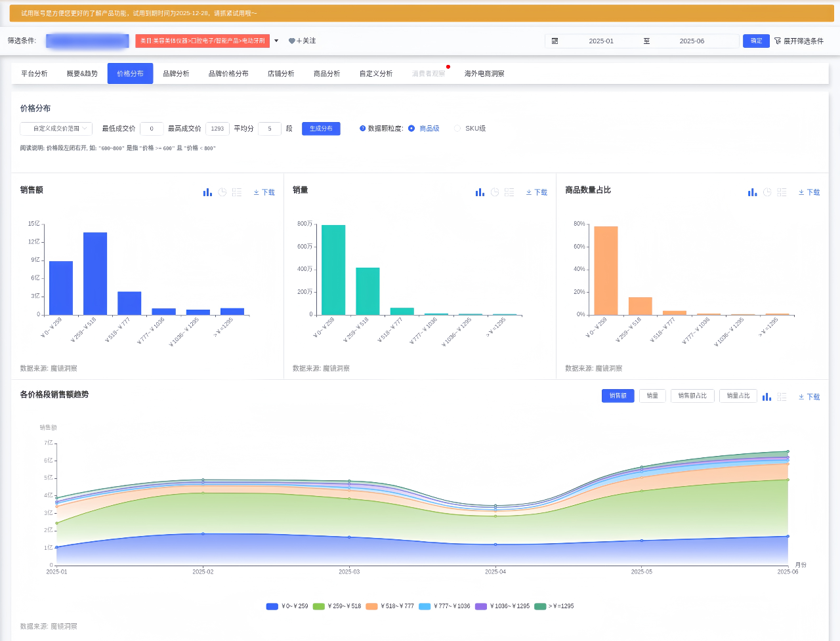Open the greyed 消费者观察 tab
The width and height of the screenshot is (840, 641).
(429, 73)
